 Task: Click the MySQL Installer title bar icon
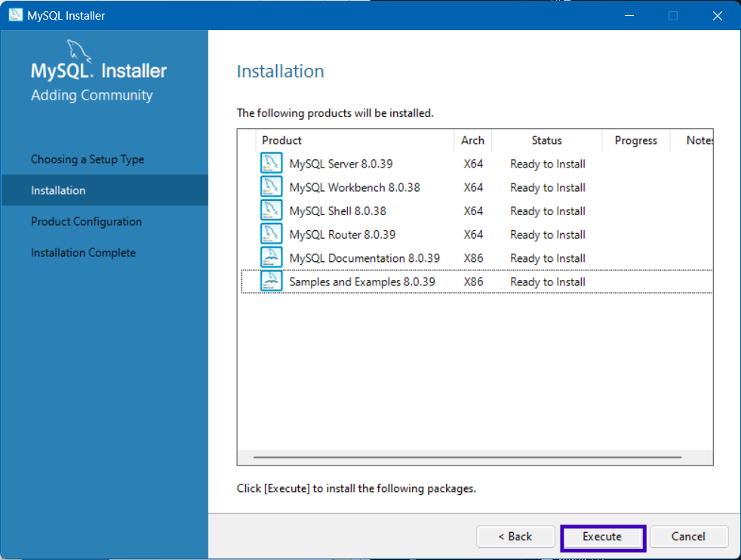(16, 15)
